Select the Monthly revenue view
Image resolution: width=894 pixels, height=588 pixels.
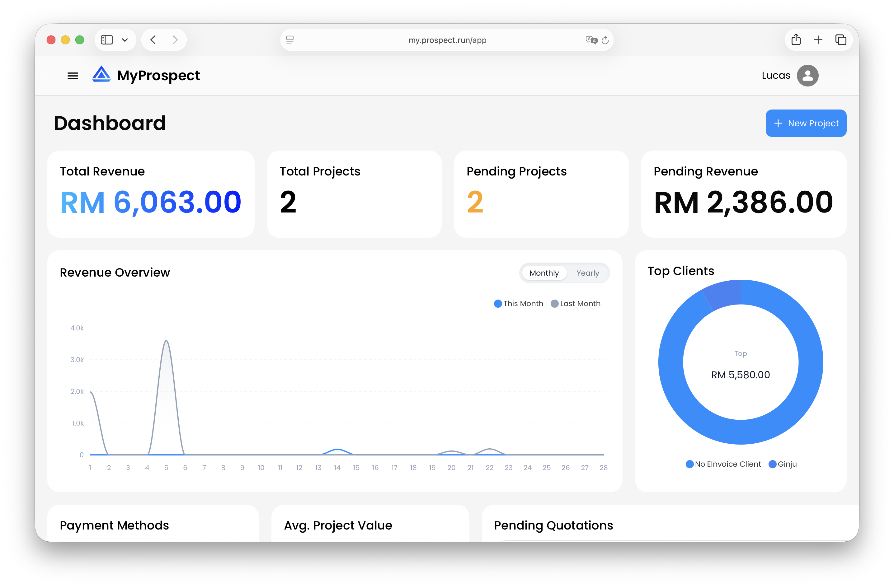pyautogui.click(x=544, y=273)
